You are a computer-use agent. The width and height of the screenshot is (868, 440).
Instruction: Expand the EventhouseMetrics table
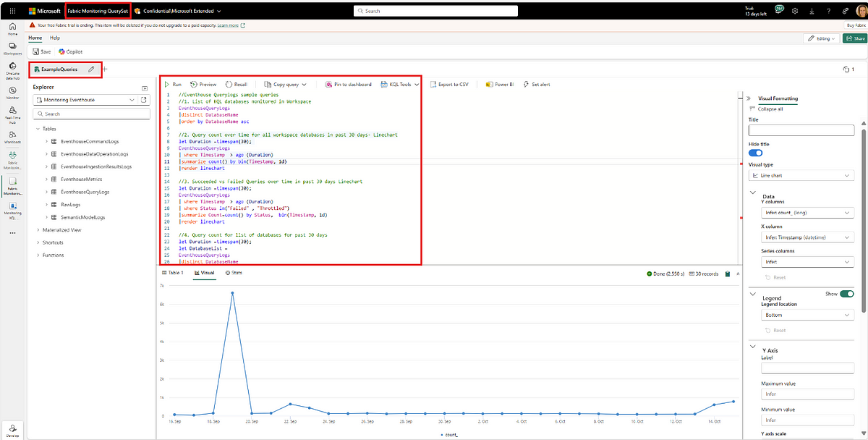pos(46,179)
